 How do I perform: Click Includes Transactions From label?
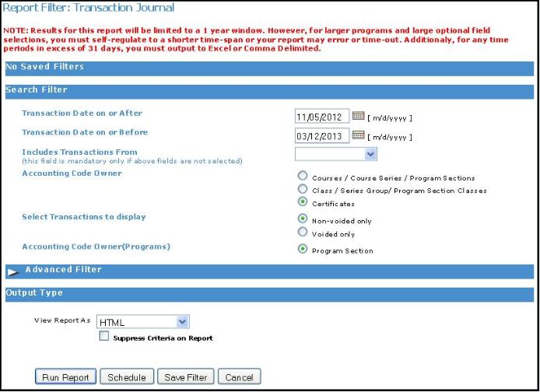pos(79,152)
